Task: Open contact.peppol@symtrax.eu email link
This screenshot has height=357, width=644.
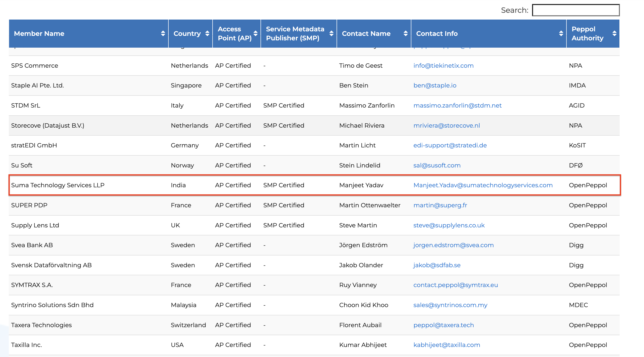Action: [455, 285]
